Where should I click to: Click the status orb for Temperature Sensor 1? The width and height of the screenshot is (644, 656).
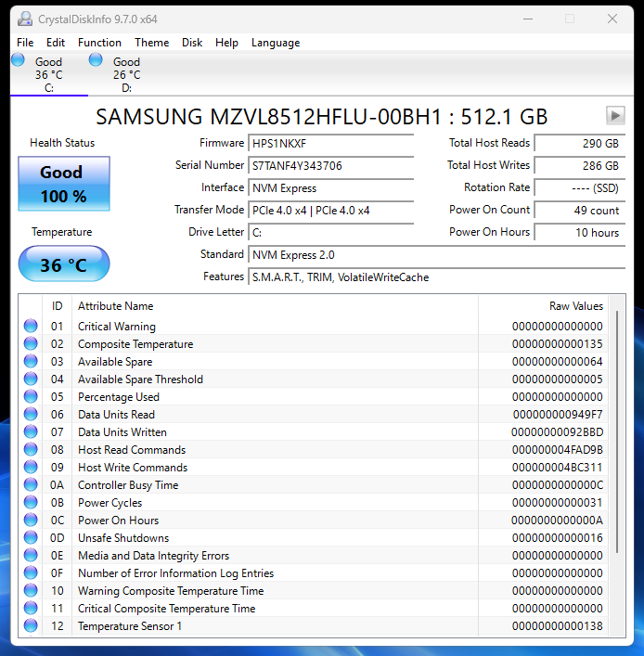(31, 626)
